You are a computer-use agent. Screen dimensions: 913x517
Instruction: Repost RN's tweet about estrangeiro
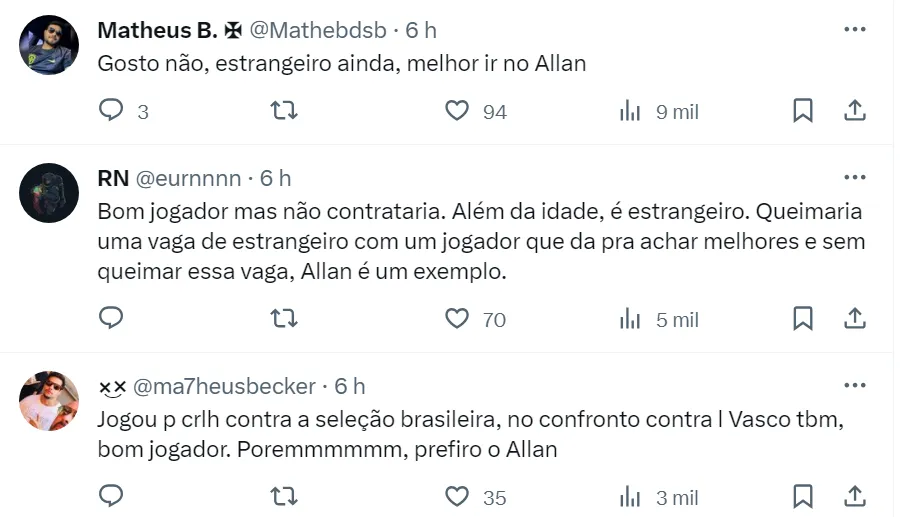285,319
